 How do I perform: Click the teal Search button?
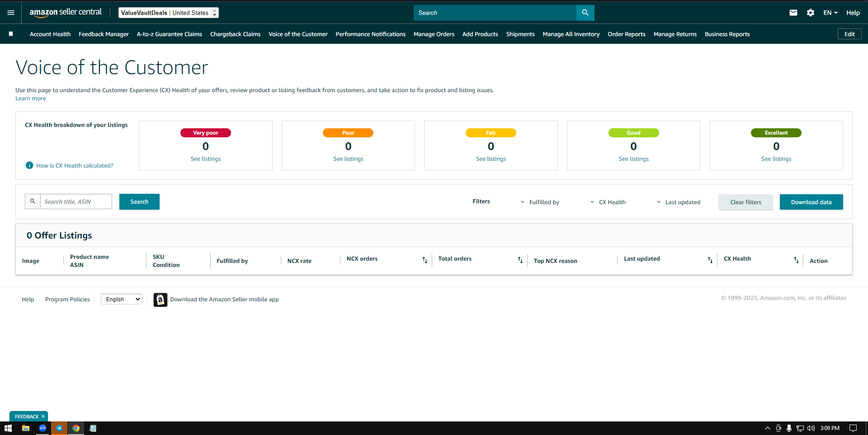tap(139, 201)
